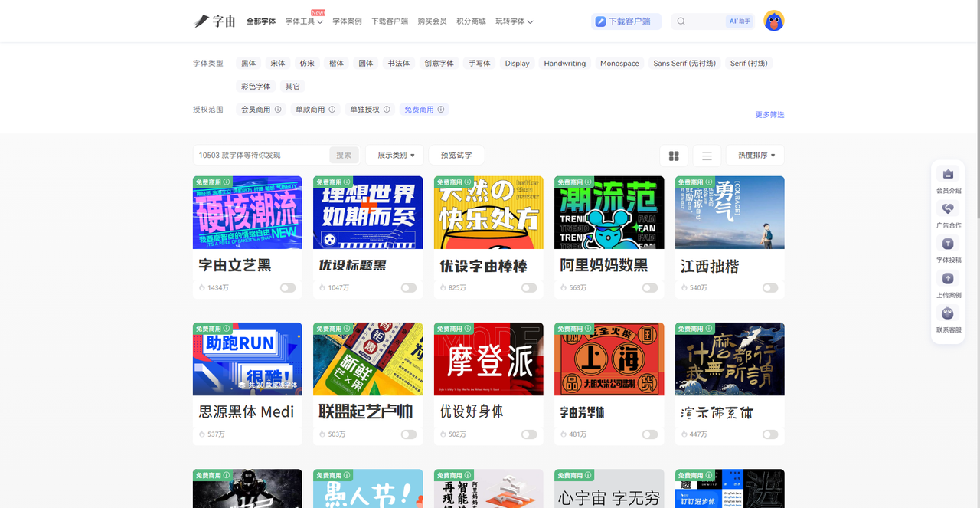980x508 pixels.
Task: Click the font search input field
Action: (260, 156)
